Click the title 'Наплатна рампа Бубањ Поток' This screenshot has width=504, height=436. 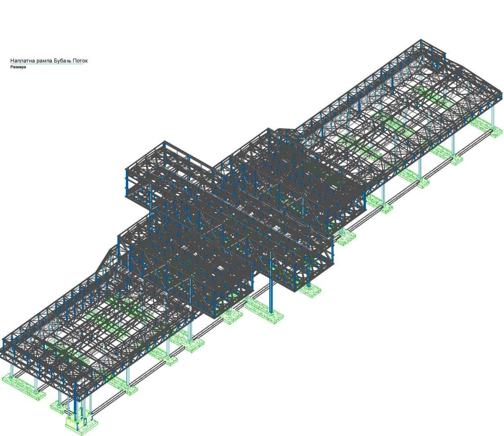pos(49,61)
